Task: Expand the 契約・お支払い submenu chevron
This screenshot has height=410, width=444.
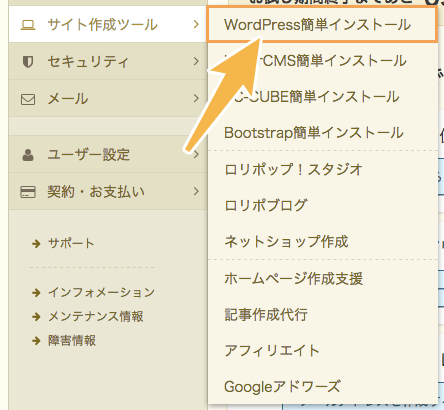Action: point(196,191)
